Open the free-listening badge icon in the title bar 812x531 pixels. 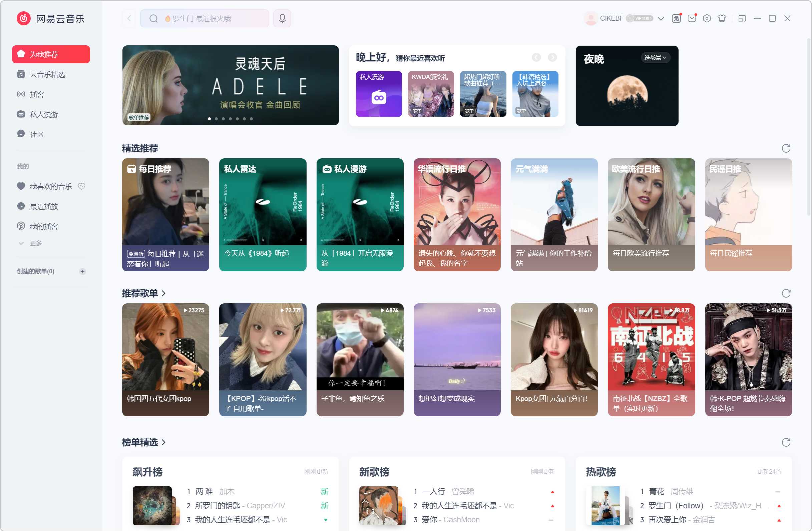tap(677, 18)
